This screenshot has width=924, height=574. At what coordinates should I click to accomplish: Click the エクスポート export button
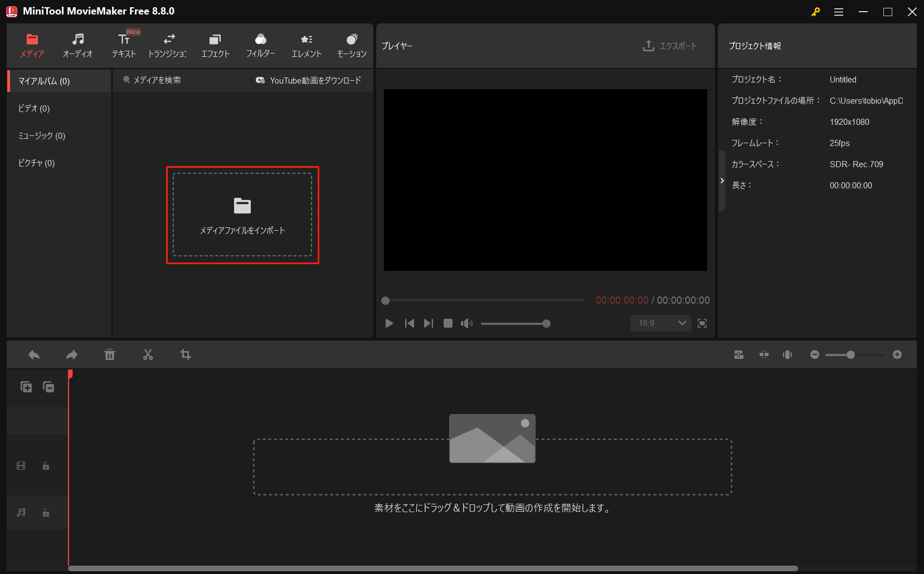(x=670, y=46)
